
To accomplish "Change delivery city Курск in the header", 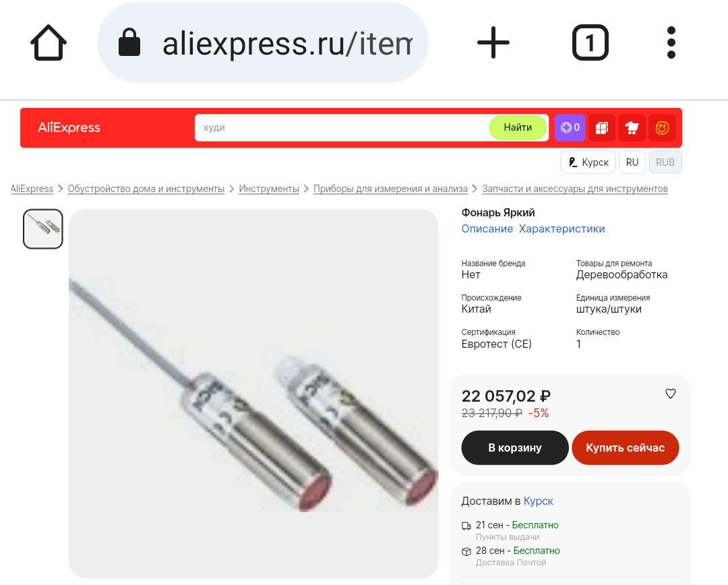I will pyautogui.click(x=588, y=162).
